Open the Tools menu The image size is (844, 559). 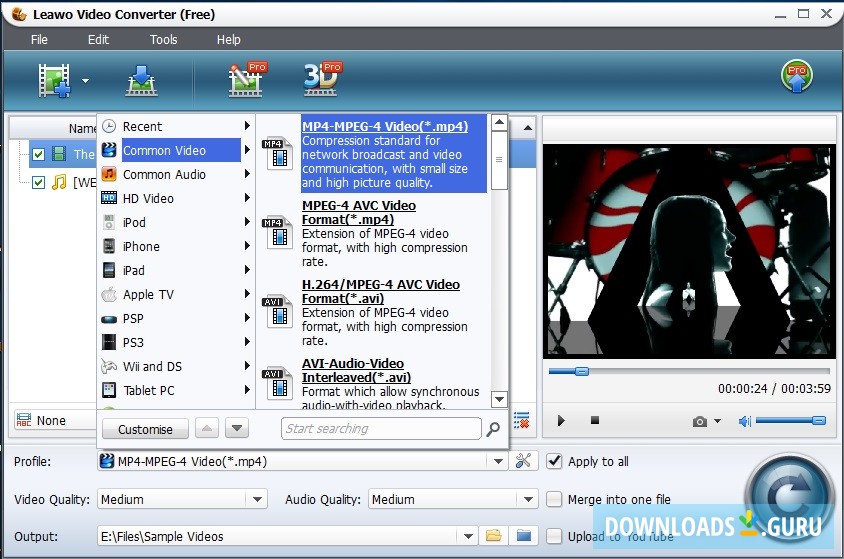coord(163,39)
